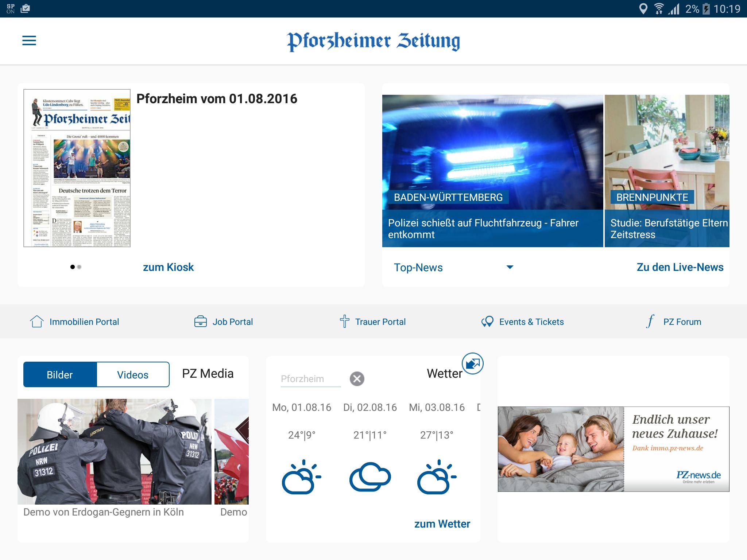
Task: Switch to the Videos tab
Action: coord(133,374)
